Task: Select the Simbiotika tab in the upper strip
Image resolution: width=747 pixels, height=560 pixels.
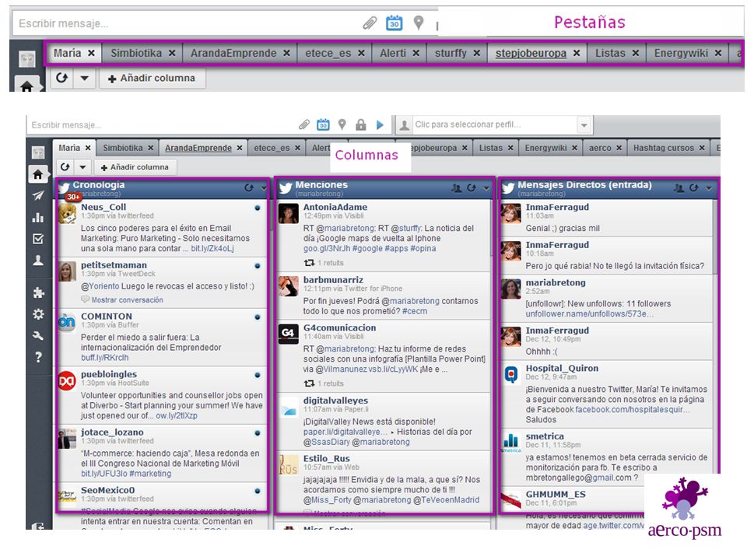Action: pos(136,54)
